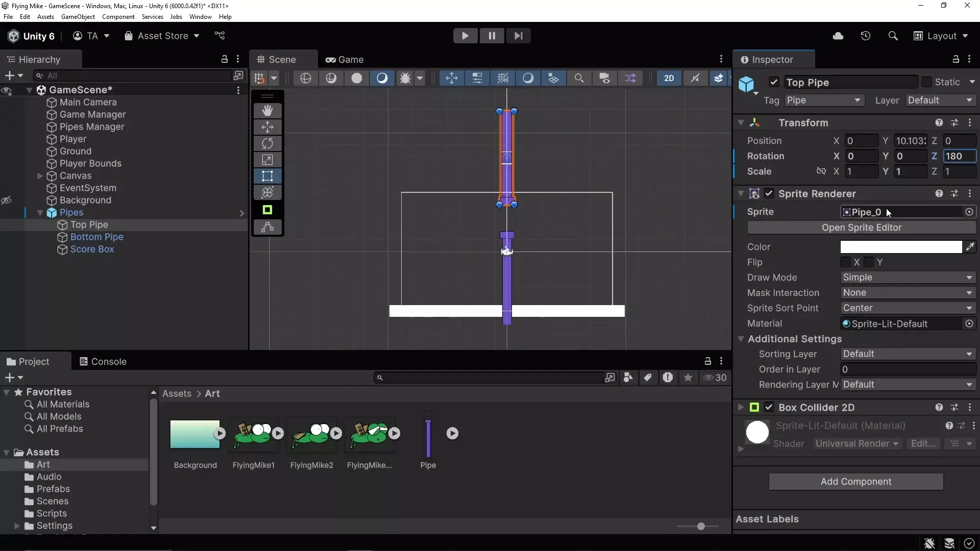This screenshot has height=551, width=980.
Task: Toggle the Box Collider 2D enabled checkbox
Action: click(x=770, y=407)
